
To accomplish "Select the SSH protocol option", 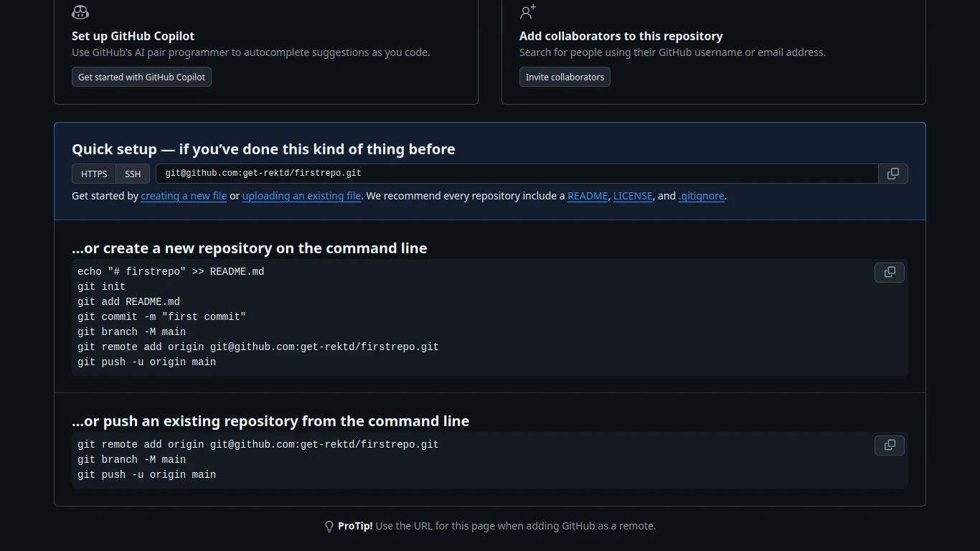I will click(x=133, y=174).
